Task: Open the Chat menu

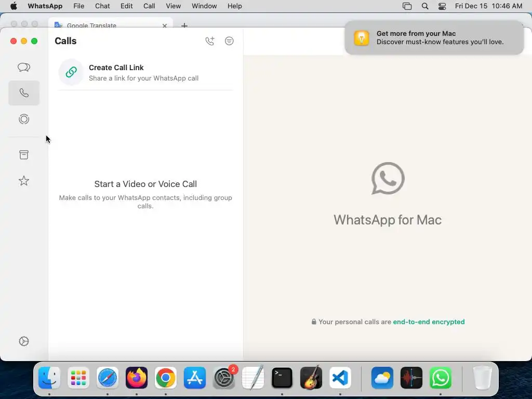Action: (x=102, y=6)
